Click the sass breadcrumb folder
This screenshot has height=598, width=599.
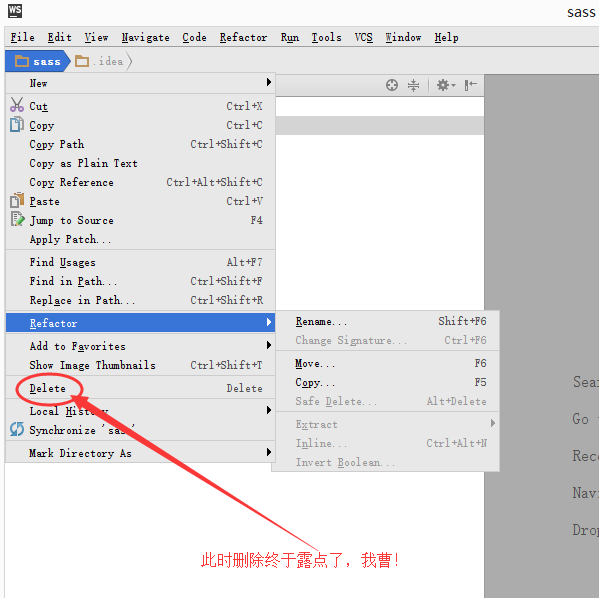tap(38, 61)
